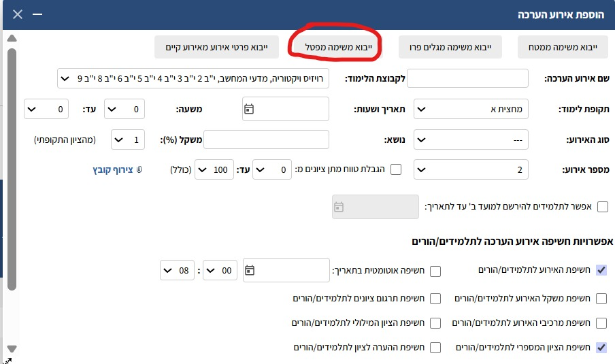This screenshot has width=615, height=364.
Task: Click the (מהציון התקופתי) label text
Action: click(65, 139)
